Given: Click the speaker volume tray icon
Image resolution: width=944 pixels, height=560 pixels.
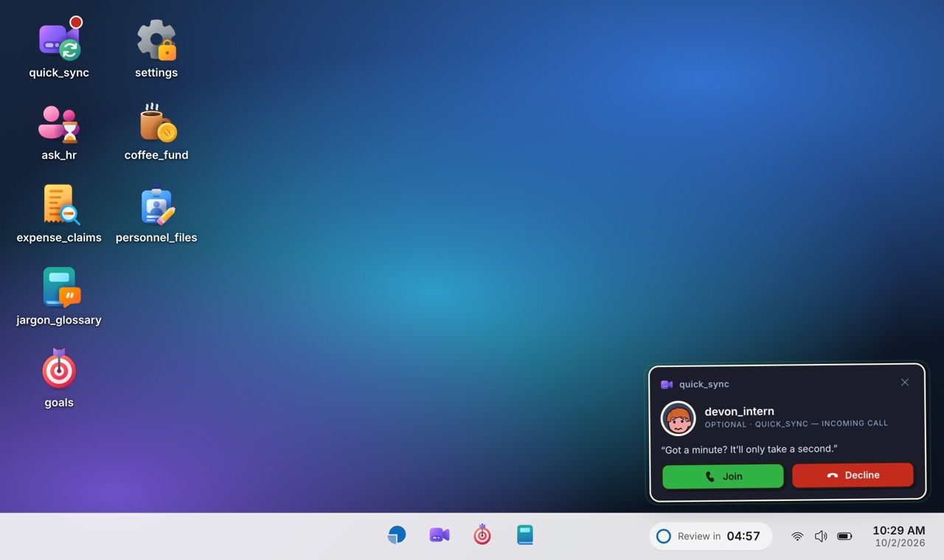Looking at the screenshot, I should pos(821,536).
